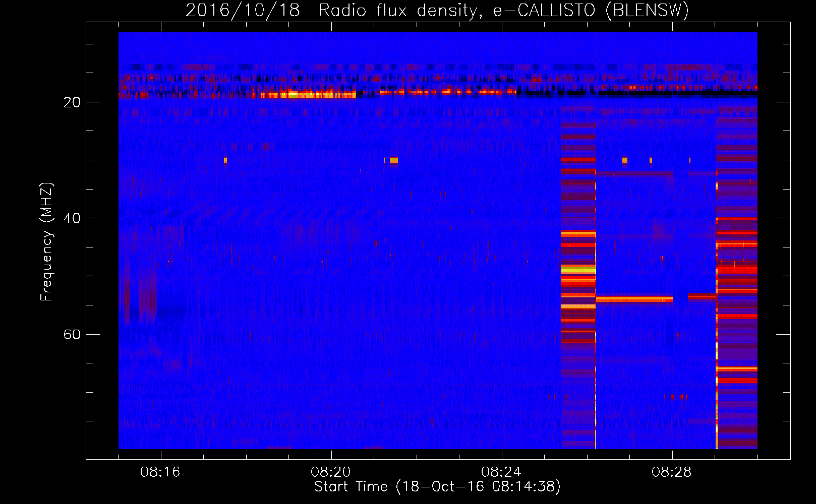Click the '08:24' time tick label
This screenshot has width=816, height=504.
(501, 472)
